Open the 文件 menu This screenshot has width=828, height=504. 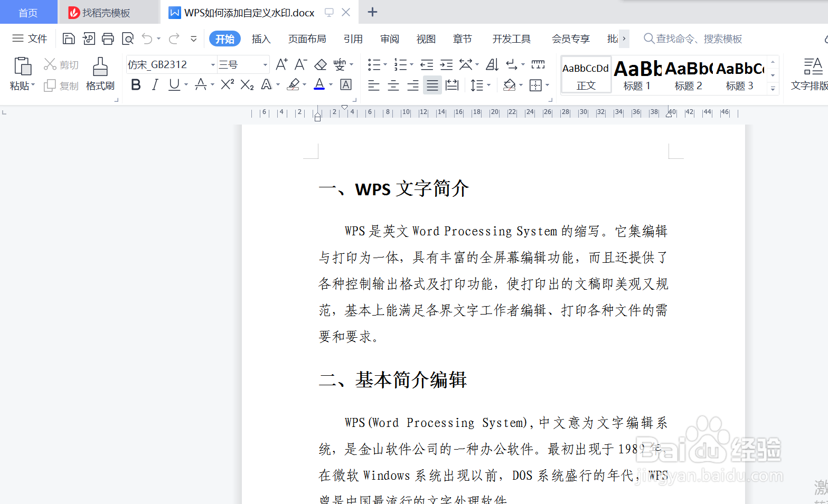pos(30,39)
